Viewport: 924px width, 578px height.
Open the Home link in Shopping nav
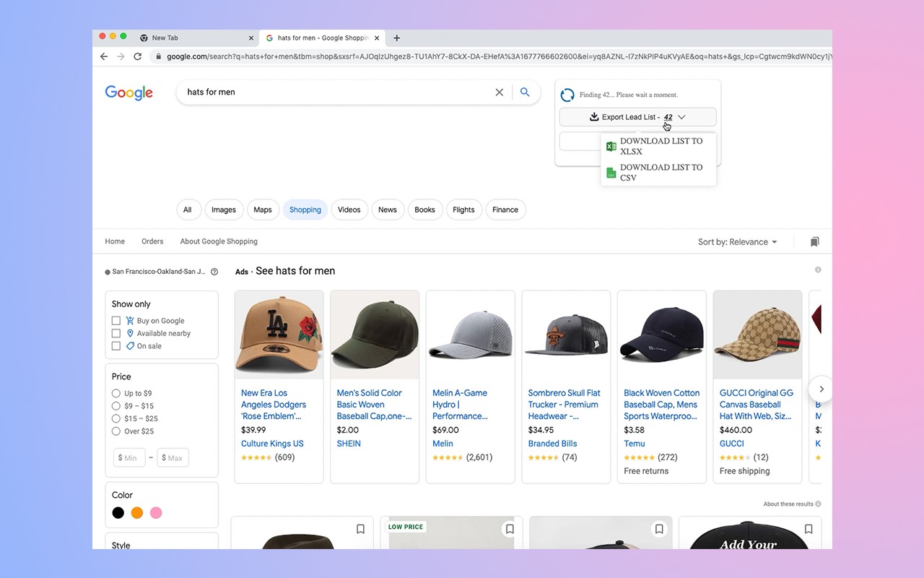coord(115,241)
